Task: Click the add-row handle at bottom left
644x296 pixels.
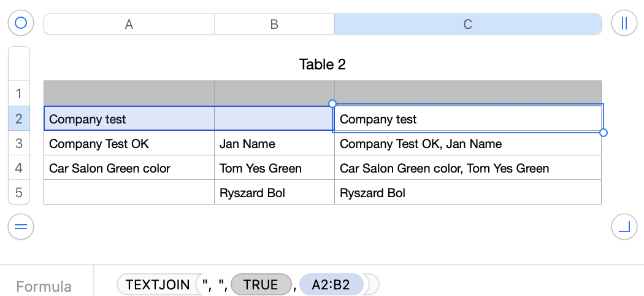Action: click(21, 227)
